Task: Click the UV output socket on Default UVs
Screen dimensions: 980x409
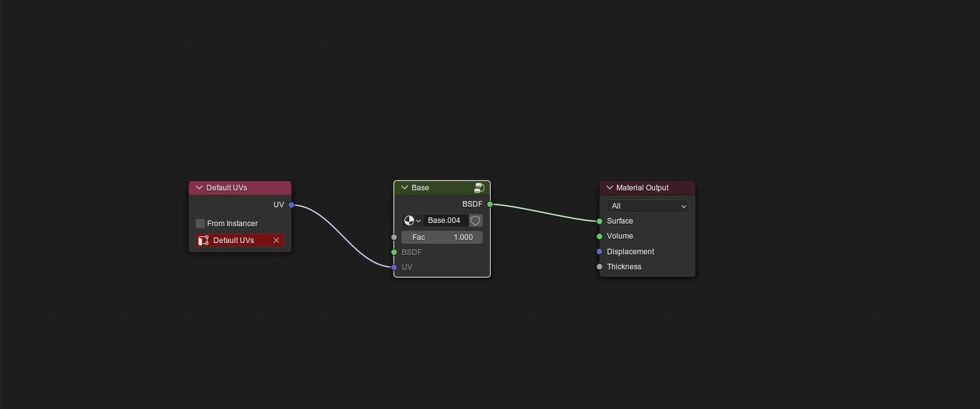Action: point(292,205)
